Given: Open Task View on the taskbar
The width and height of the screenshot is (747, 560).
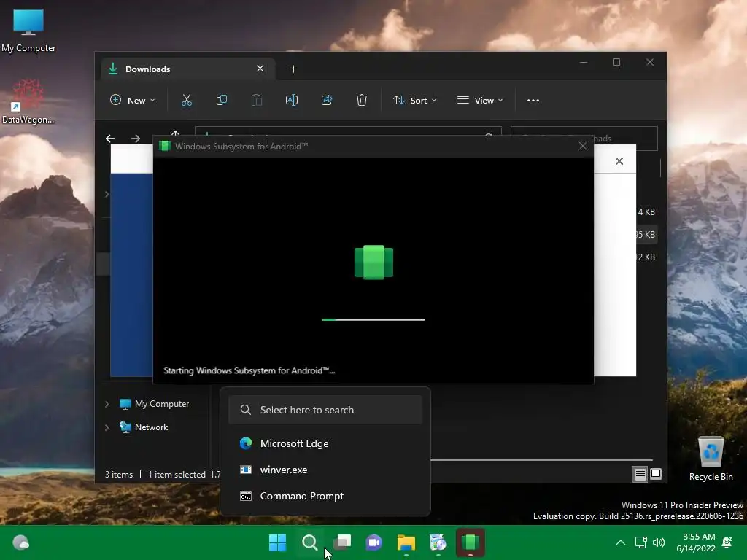Looking at the screenshot, I should point(342,542).
